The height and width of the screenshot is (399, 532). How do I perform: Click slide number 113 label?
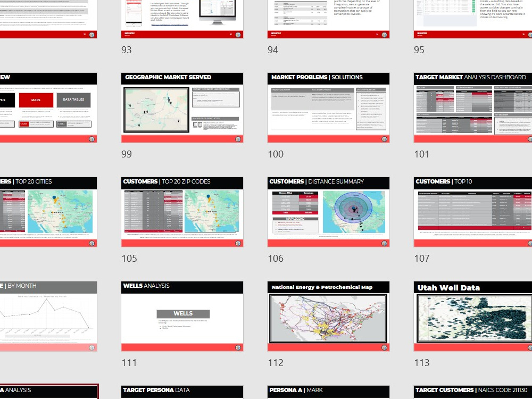(x=422, y=363)
